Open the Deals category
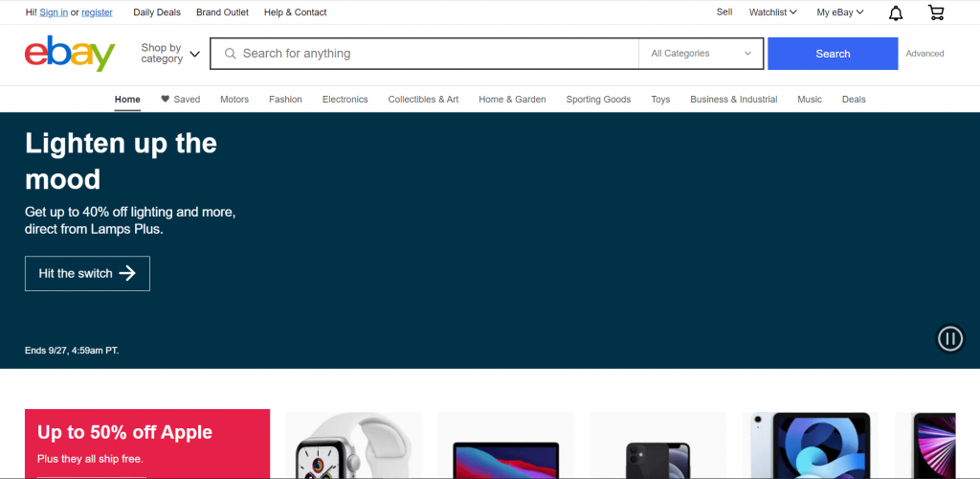This screenshot has height=479, width=980. point(854,99)
